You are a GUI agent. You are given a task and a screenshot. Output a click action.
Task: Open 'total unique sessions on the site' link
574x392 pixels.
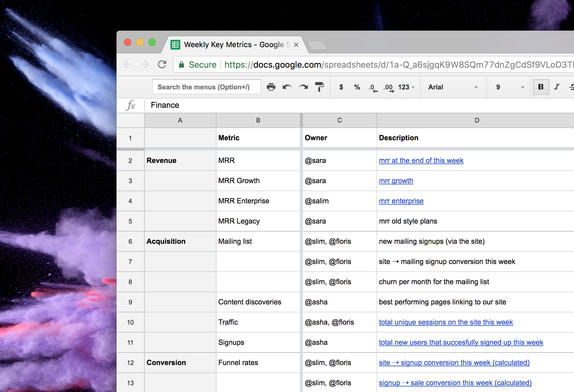[x=446, y=322]
